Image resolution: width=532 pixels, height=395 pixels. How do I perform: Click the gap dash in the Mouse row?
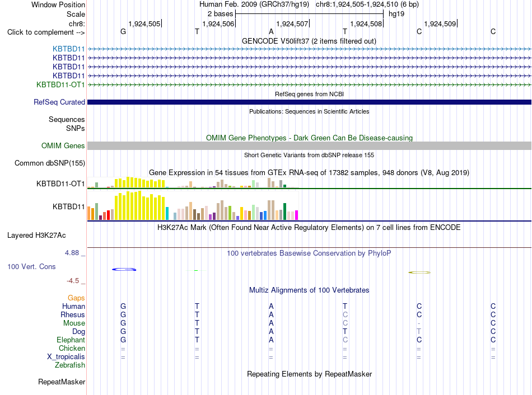[419, 323]
